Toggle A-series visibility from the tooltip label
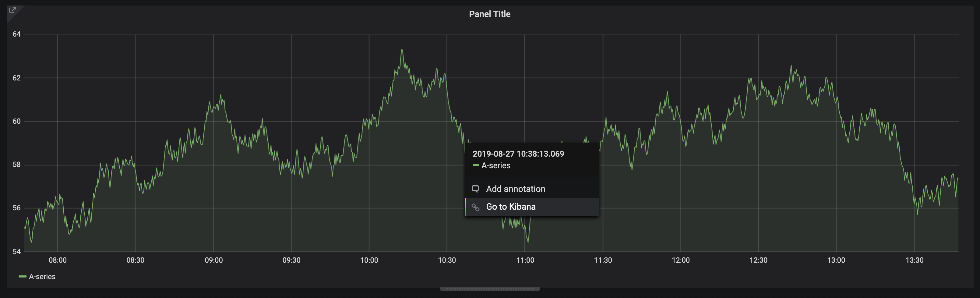 tap(496, 165)
